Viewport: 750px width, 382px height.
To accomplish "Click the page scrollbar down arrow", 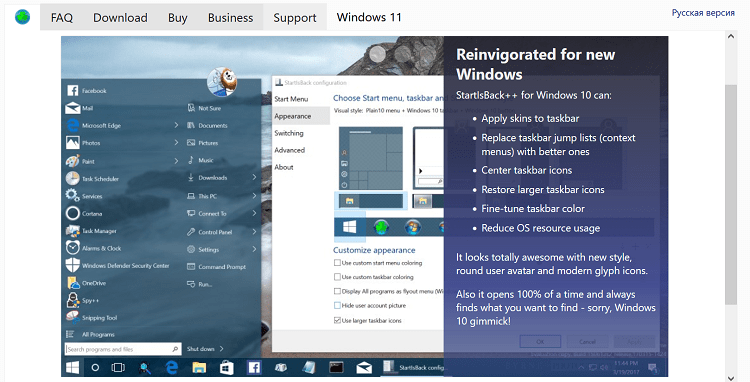I will pyautogui.click(x=730, y=378).
